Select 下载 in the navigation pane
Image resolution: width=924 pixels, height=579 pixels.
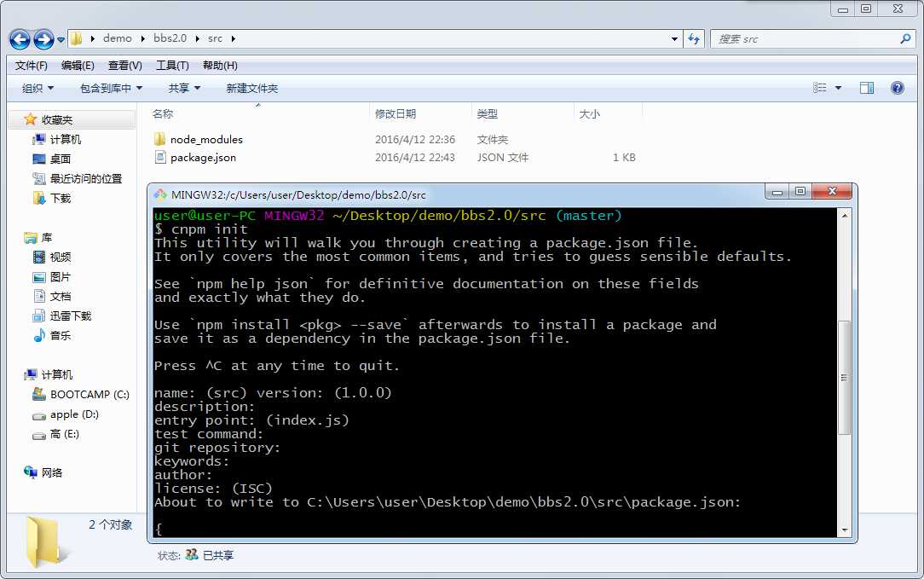tap(61, 199)
